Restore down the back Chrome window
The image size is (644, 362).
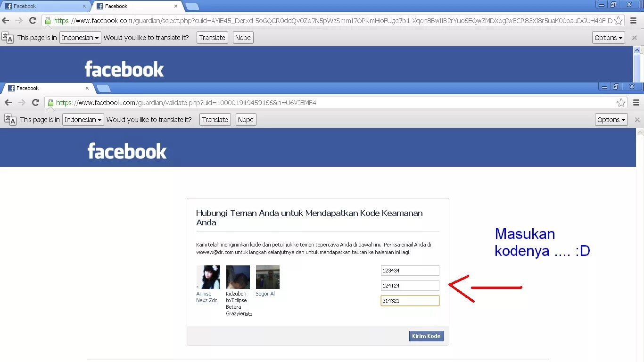point(613,4)
